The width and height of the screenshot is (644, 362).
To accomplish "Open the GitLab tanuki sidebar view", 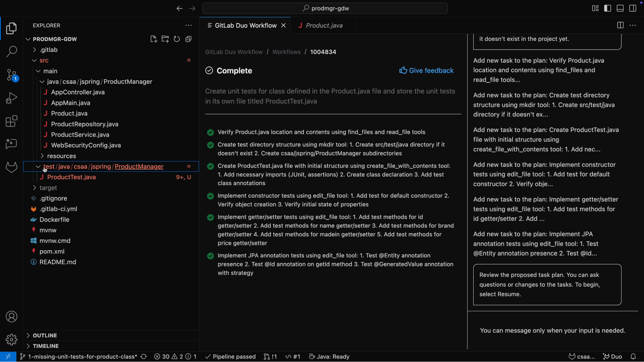I will coord(12,167).
